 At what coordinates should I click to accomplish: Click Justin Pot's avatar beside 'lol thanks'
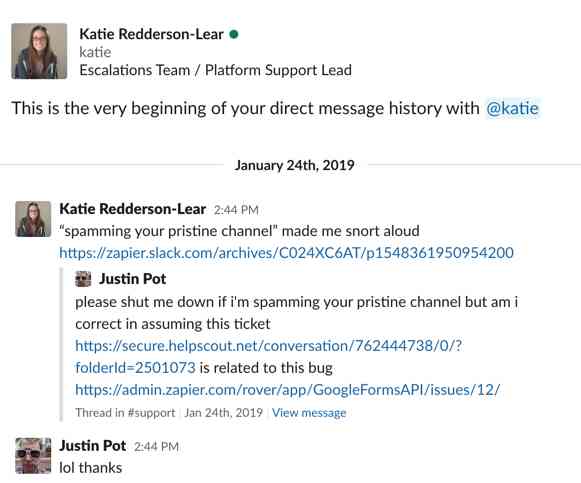point(33,456)
